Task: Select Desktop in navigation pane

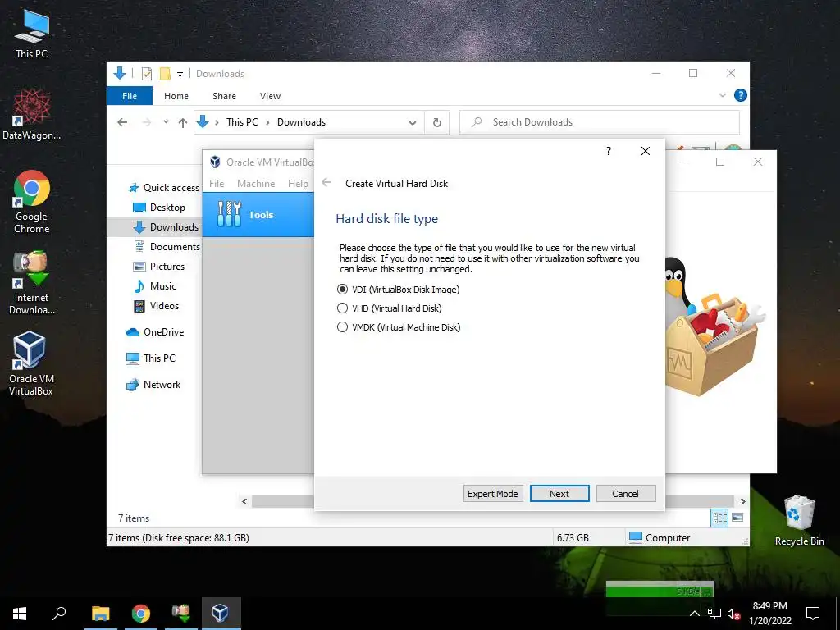Action: click(158, 208)
